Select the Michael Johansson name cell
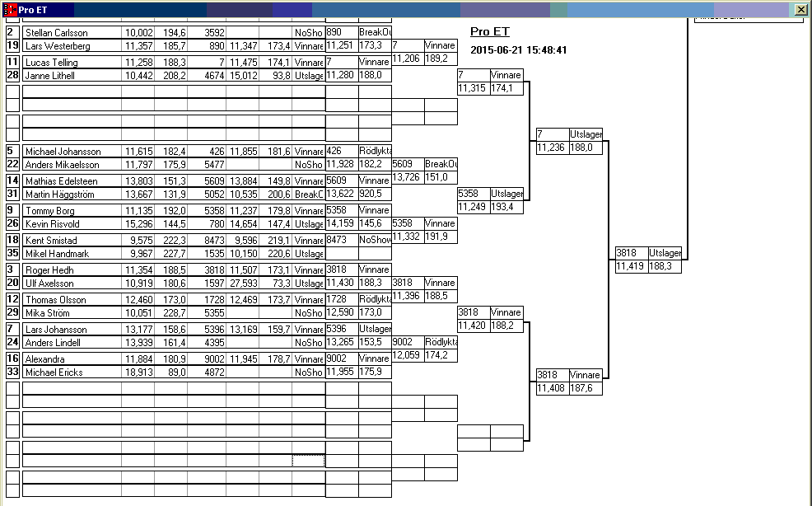Image resolution: width=812 pixels, height=506 pixels. click(x=72, y=152)
